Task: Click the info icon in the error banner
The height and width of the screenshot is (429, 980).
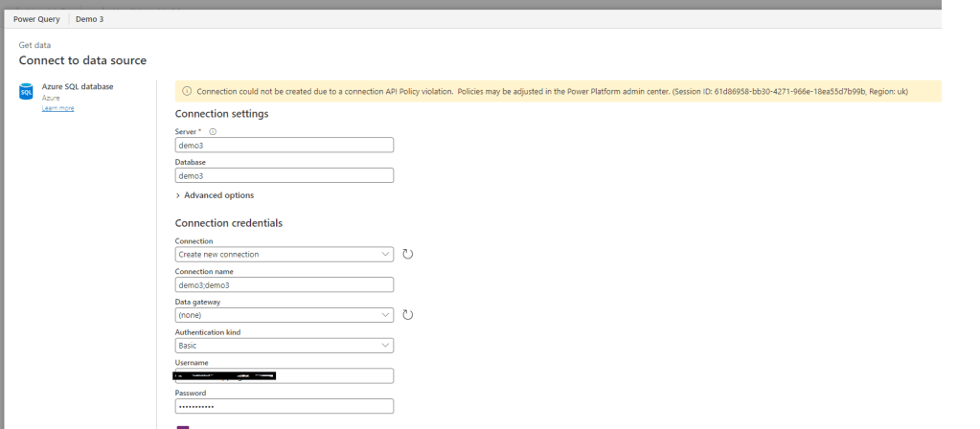Action: pos(187,91)
